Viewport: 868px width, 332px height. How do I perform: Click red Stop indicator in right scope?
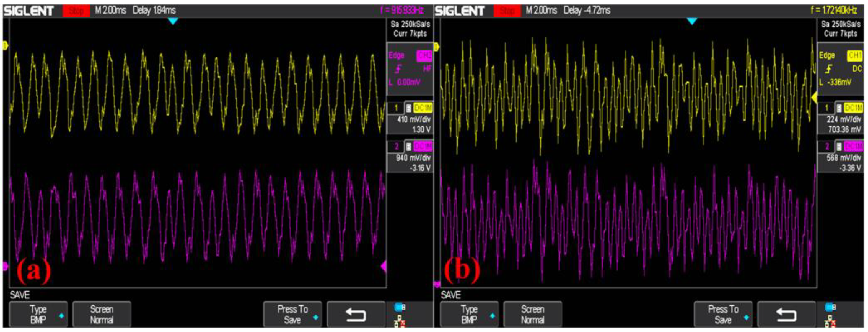[x=507, y=11]
